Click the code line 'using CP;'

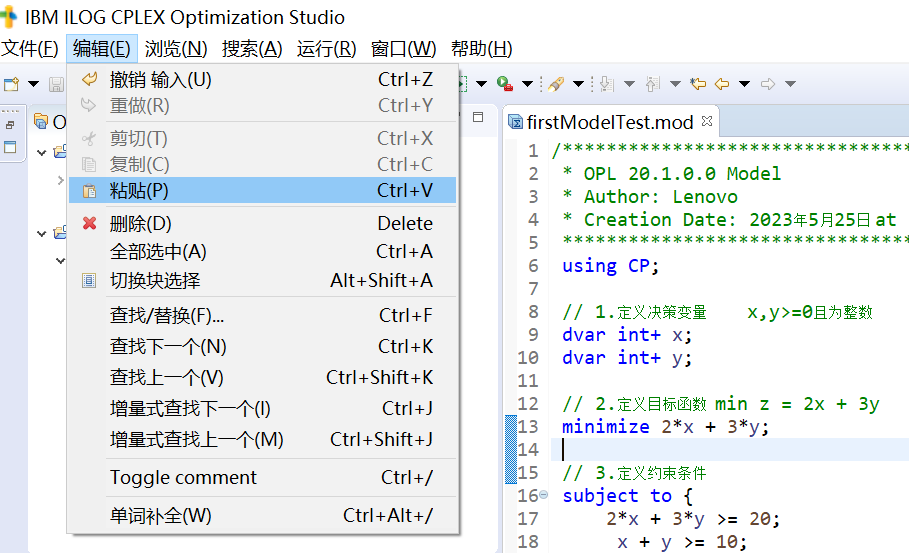610,265
